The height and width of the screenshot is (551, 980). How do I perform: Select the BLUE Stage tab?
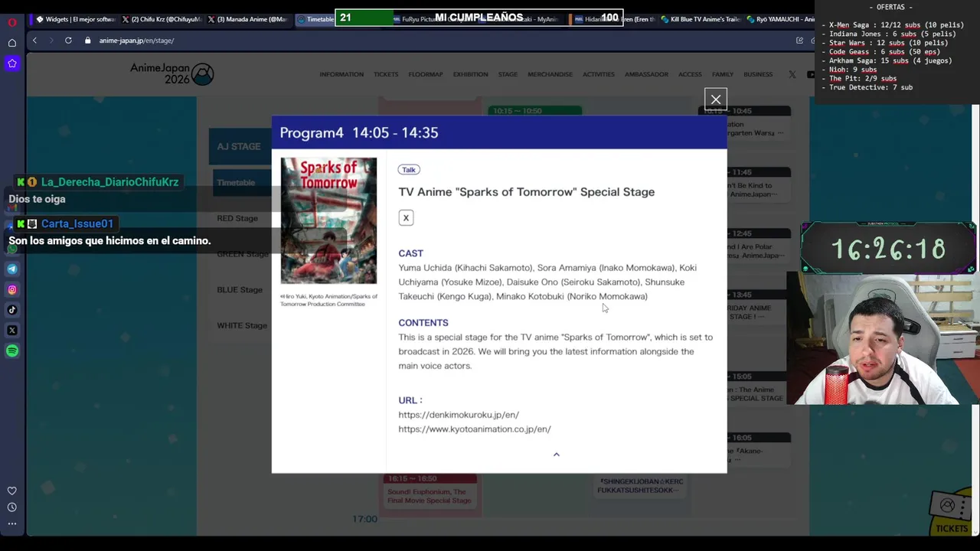pos(240,290)
